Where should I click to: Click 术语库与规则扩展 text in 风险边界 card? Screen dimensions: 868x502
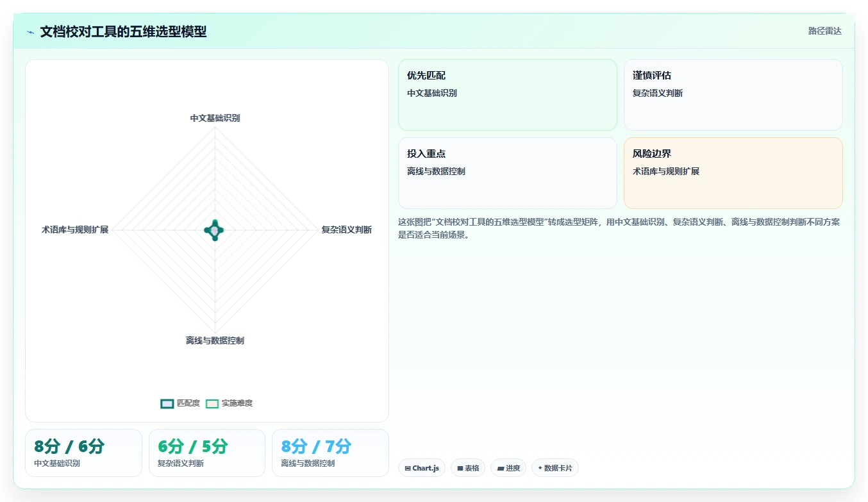(666, 171)
